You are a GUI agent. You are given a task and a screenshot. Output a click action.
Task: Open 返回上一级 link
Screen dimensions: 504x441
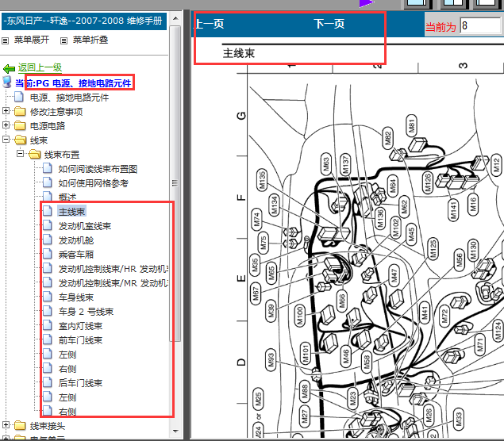click(40, 67)
